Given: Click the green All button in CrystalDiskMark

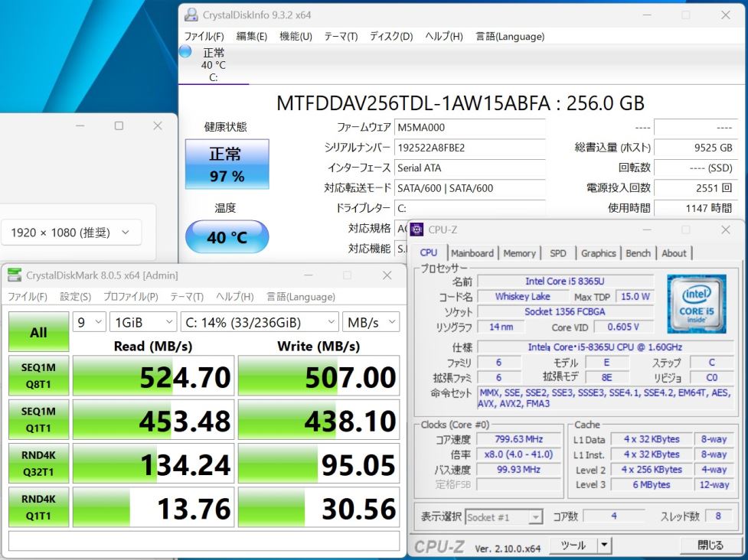Looking at the screenshot, I should [x=38, y=332].
